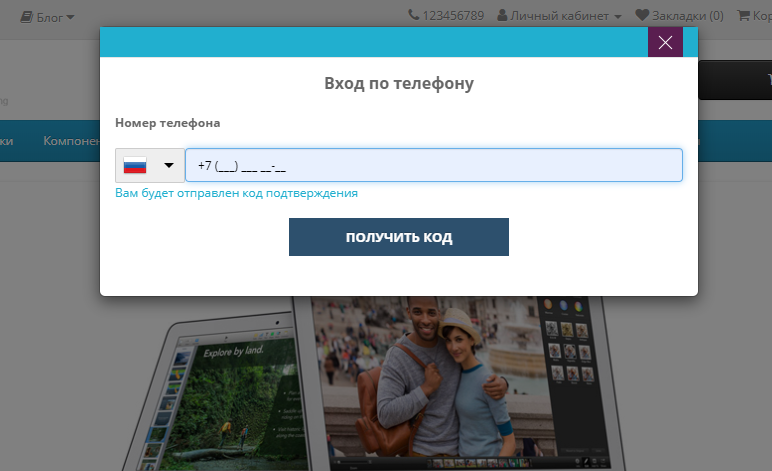Screen dimensions: 772x471
Task: Click the 'Номер телефона' label
Action: click(167, 123)
